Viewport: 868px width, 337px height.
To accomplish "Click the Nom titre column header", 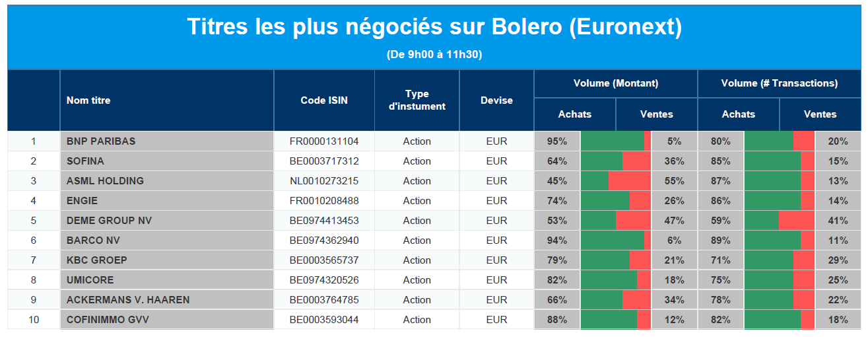I will pos(88,100).
